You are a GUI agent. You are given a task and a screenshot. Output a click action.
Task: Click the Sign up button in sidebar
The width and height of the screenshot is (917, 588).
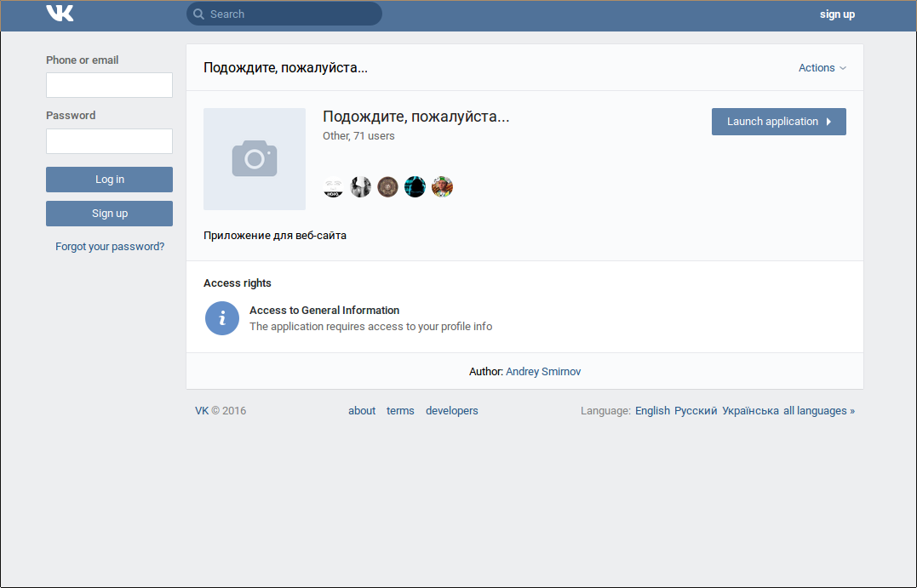tap(109, 214)
